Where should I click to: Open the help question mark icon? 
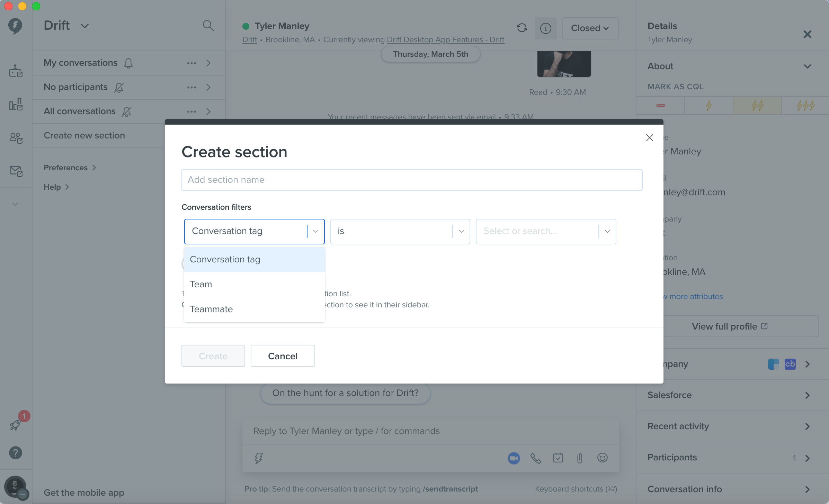[x=16, y=453]
